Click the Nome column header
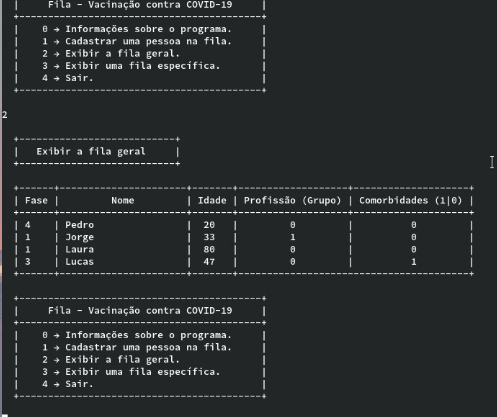497x417 pixels. 123,200
